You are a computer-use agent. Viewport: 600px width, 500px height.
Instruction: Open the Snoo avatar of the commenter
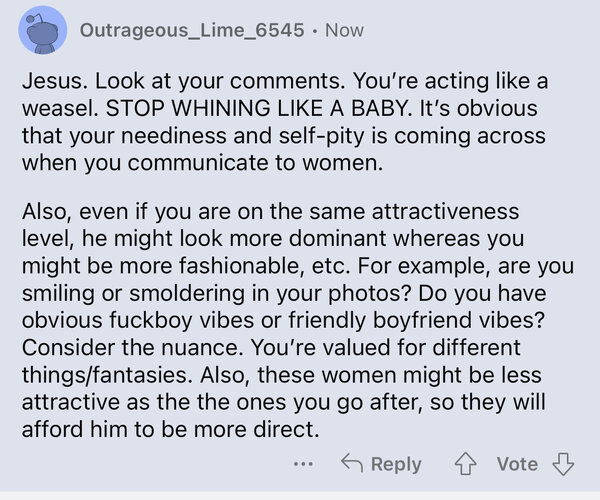coord(42,30)
